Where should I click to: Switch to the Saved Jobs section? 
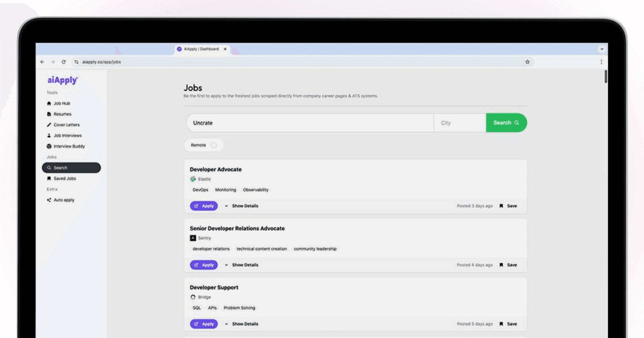coord(65,178)
